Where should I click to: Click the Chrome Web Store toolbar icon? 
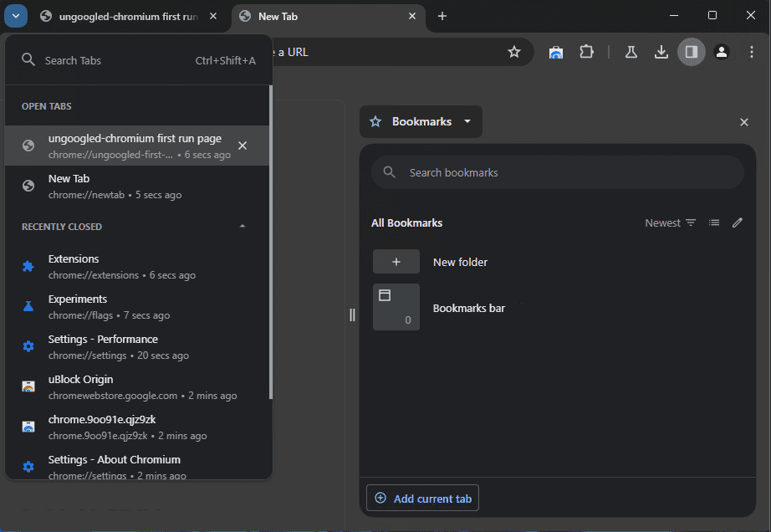pyautogui.click(x=556, y=52)
